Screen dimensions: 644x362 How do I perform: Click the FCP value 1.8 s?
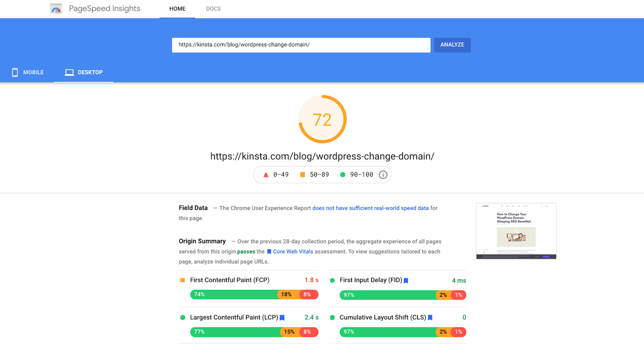(x=312, y=280)
